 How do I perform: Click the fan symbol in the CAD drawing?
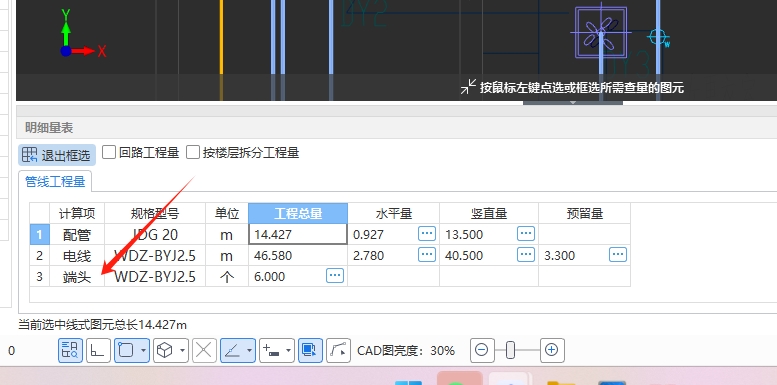point(601,33)
